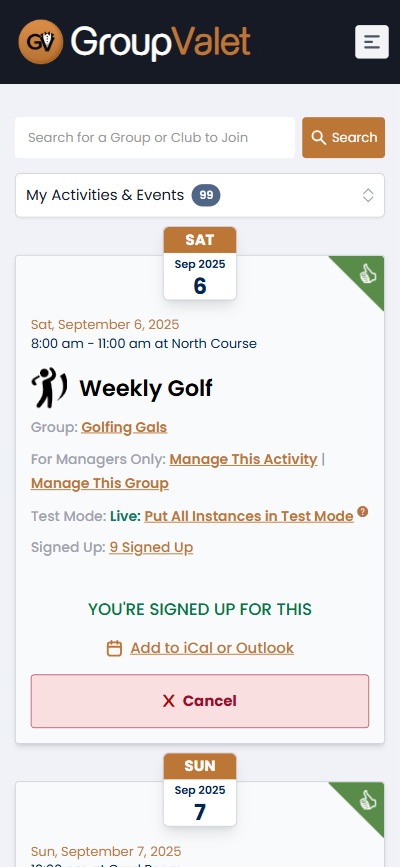Click the up-down chevron arrows of the selector
The width and height of the screenshot is (400, 867).
pyautogui.click(x=368, y=195)
